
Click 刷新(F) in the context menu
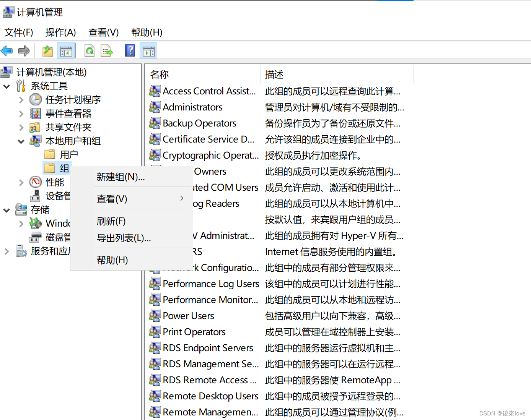point(111,221)
